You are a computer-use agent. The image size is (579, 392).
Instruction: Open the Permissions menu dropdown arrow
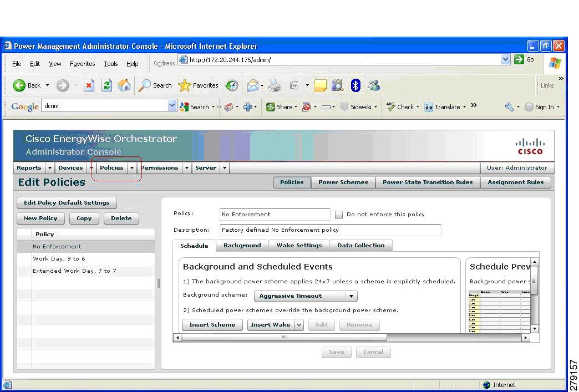pos(187,168)
